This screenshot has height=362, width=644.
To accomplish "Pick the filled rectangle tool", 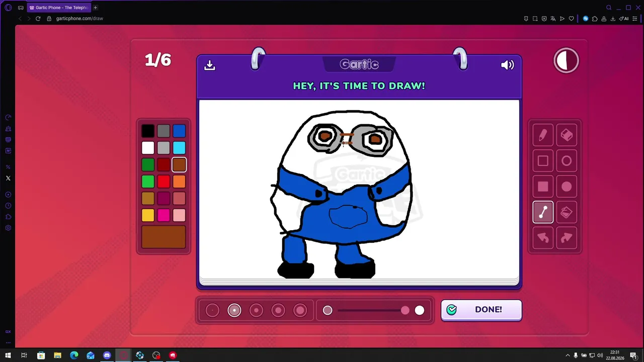I will pos(543,187).
